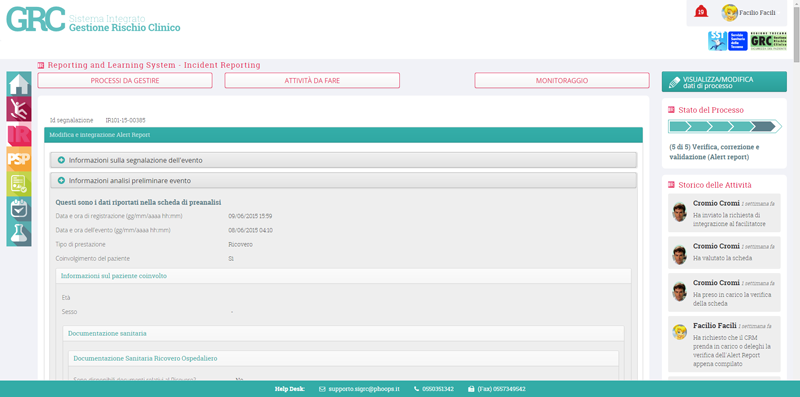The width and height of the screenshot is (800, 397).
Task: Click the process state progress bar
Action: 724,126
